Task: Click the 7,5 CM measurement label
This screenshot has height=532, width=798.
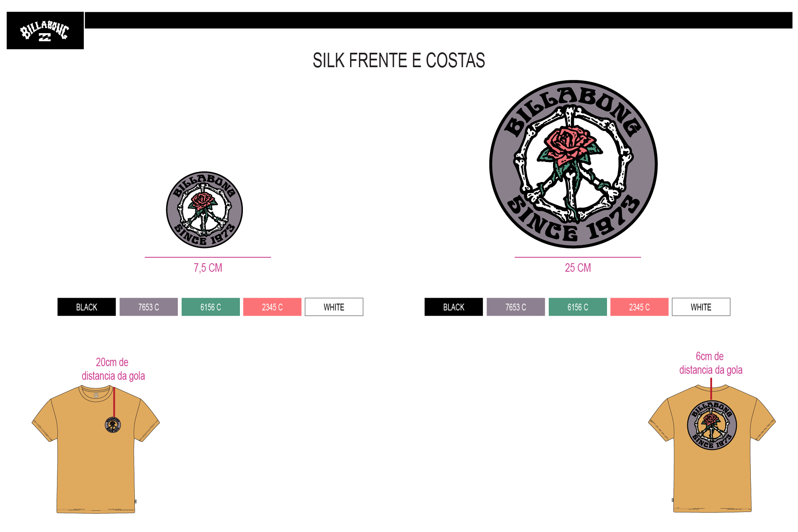Action: point(208,268)
